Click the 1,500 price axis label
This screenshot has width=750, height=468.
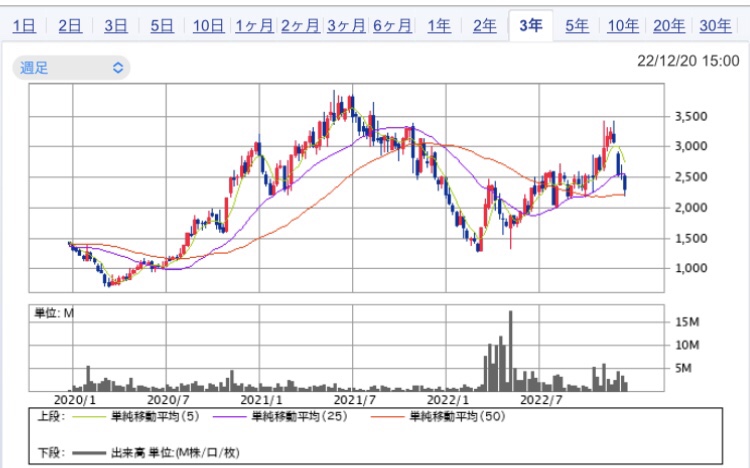pyautogui.click(x=690, y=238)
